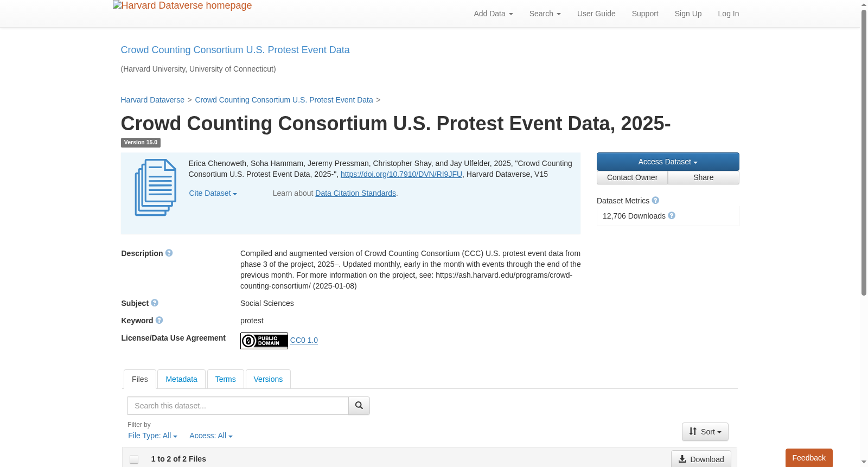Click the Social Sciences subject value
Screen dimensions: 868x467
[267, 303]
